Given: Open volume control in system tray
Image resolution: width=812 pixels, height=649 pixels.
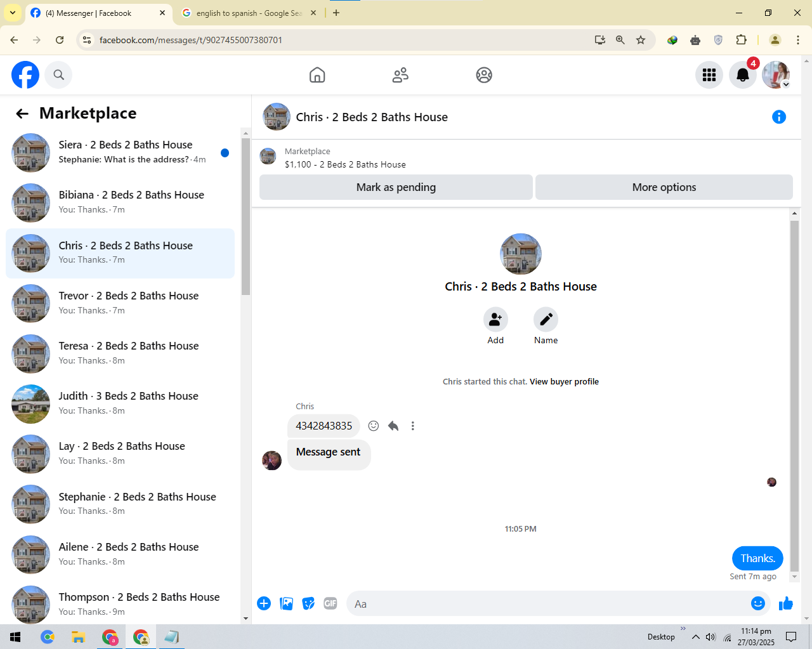Looking at the screenshot, I should (x=710, y=637).
